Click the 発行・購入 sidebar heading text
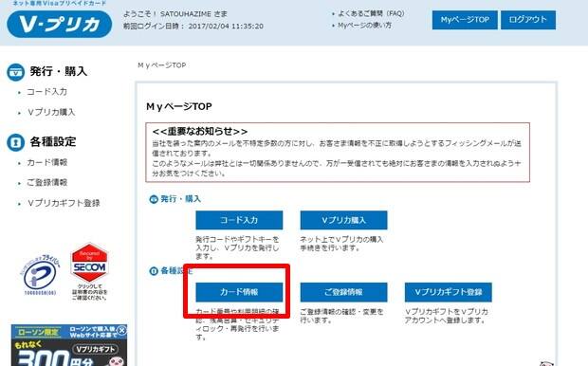The image size is (588, 366). click(59, 71)
